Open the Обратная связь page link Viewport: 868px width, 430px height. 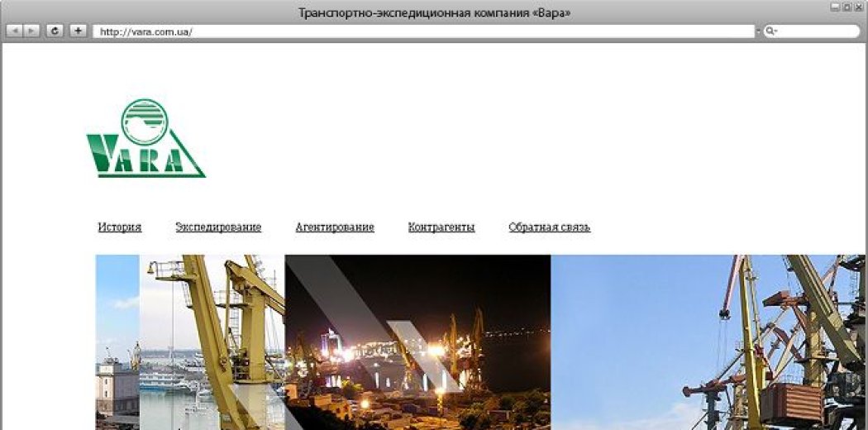[x=549, y=227]
